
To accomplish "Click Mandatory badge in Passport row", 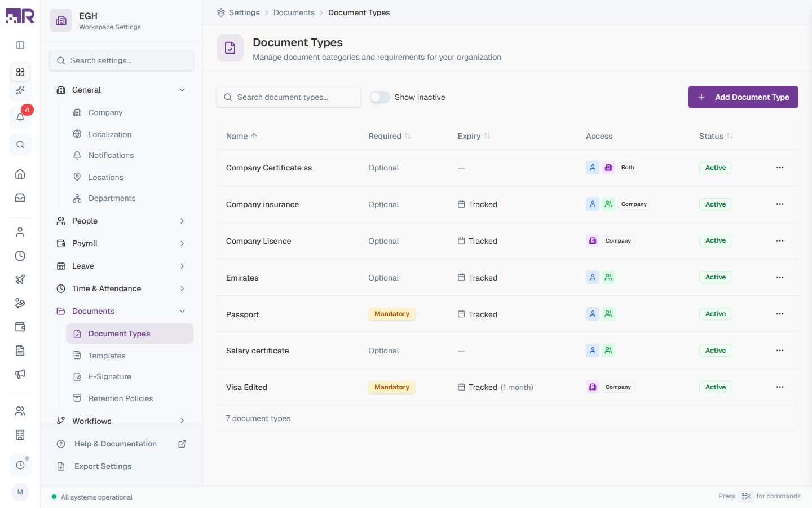I will [x=392, y=314].
